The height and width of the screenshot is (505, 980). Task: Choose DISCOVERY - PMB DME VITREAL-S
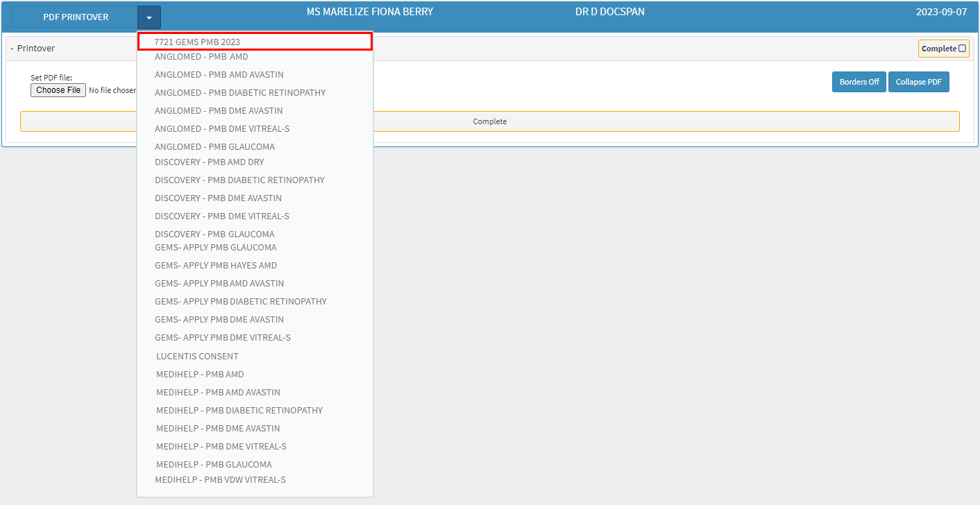tap(221, 216)
